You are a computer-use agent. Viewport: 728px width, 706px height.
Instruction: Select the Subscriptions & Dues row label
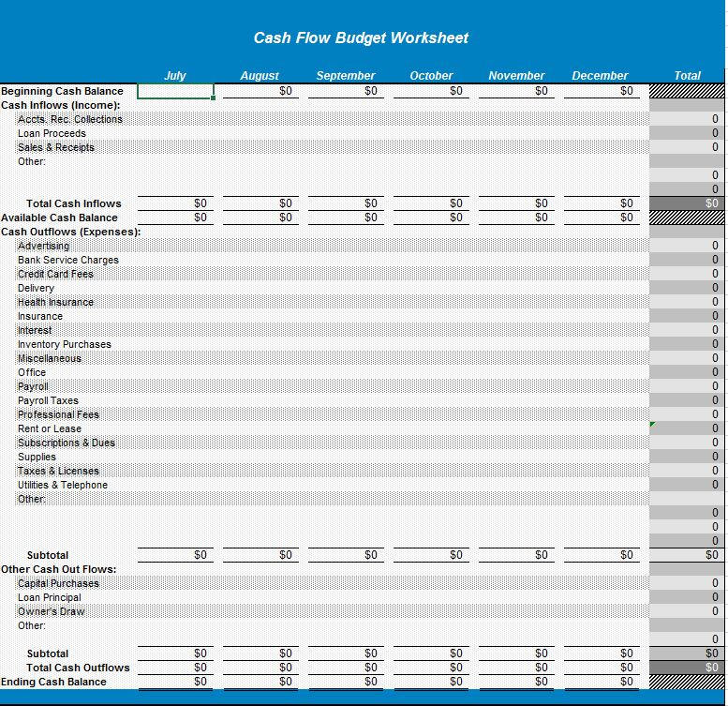pos(67,443)
